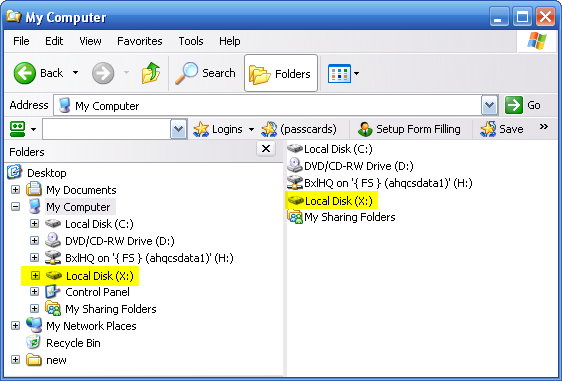Show more RoboForm toolbar items chevron
The image size is (562, 381).
click(x=544, y=127)
